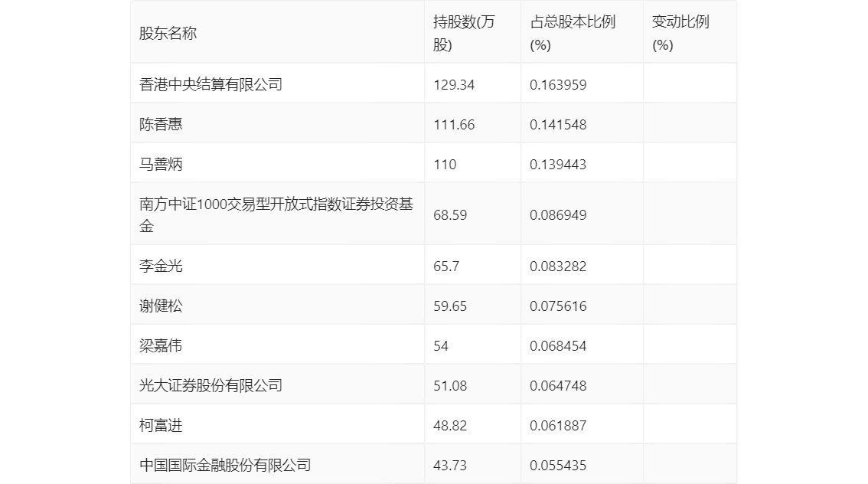868x484 pixels.
Task: Click the holding value 59.65
Action: [x=450, y=306]
